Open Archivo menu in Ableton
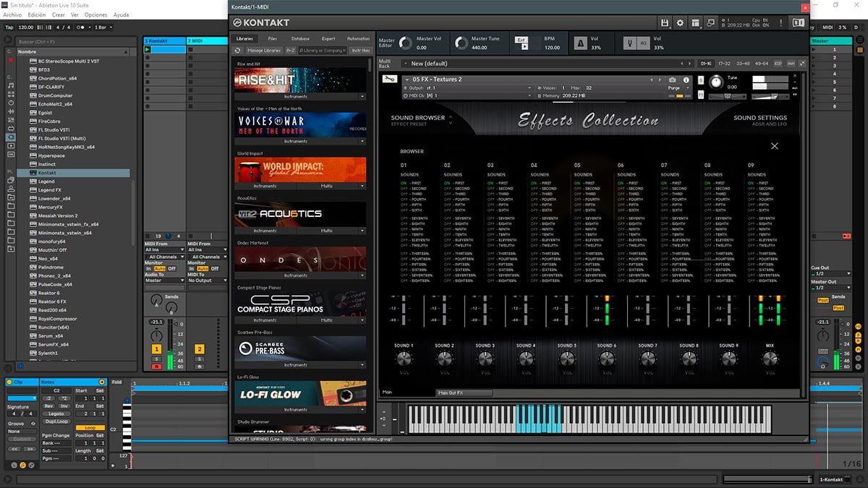 (13, 14)
